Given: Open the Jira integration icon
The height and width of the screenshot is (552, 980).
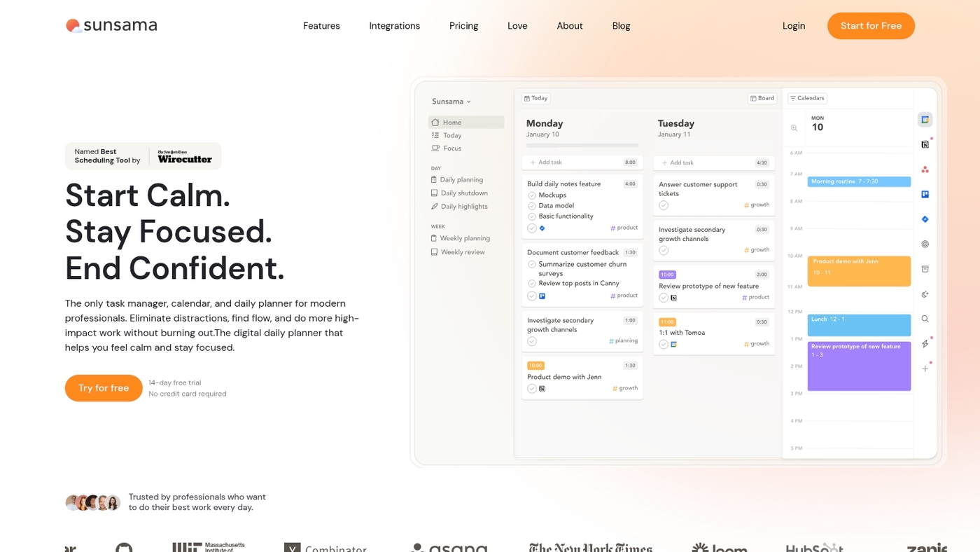Looking at the screenshot, I should [925, 219].
